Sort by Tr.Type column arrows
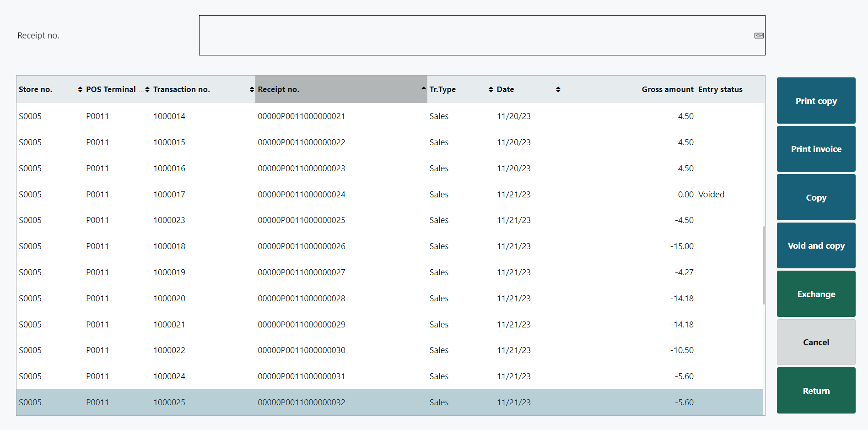868x430 pixels. coord(491,90)
